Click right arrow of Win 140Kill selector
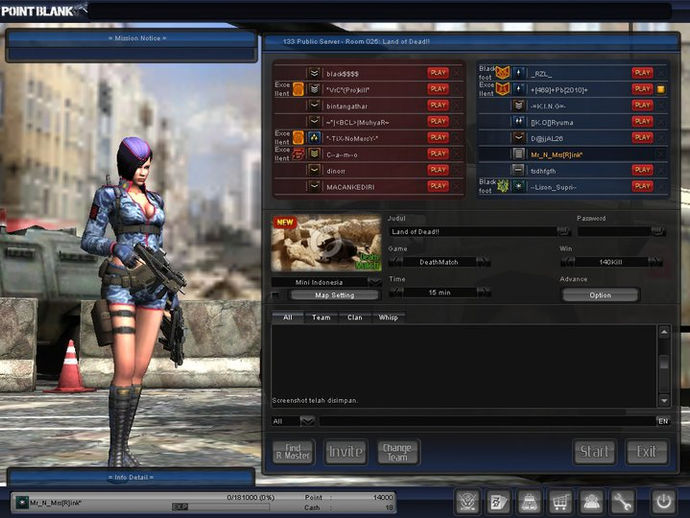690x518 pixels. (x=655, y=262)
